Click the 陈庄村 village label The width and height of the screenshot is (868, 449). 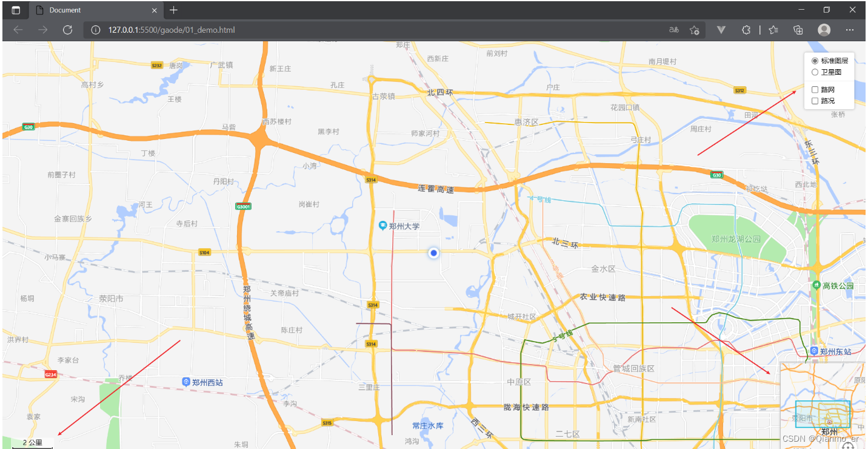pos(292,329)
